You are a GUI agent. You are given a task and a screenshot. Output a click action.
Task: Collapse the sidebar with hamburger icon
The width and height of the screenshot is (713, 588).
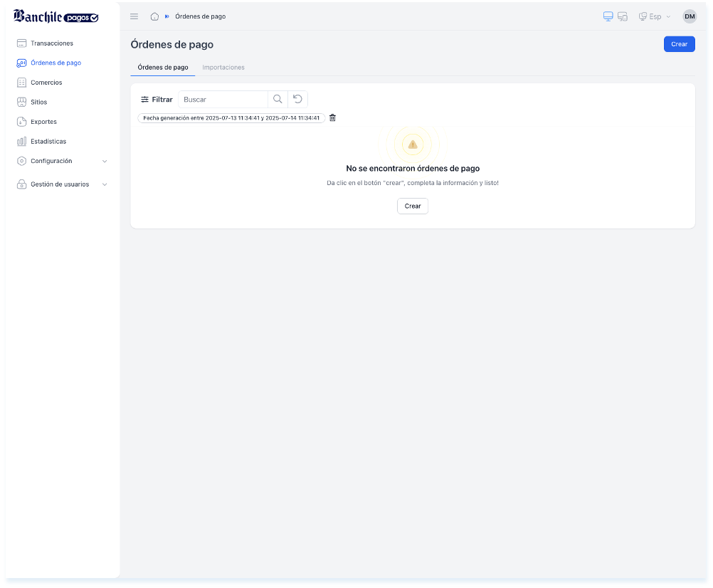point(134,16)
